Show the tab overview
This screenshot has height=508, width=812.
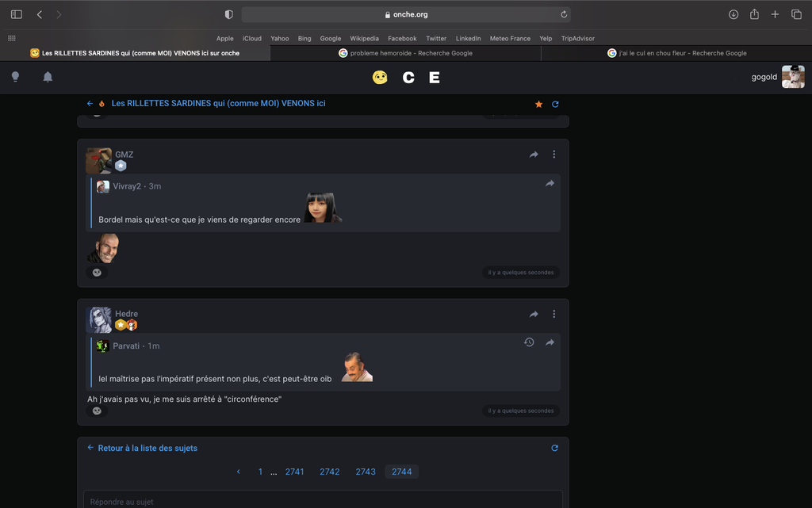pos(796,14)
